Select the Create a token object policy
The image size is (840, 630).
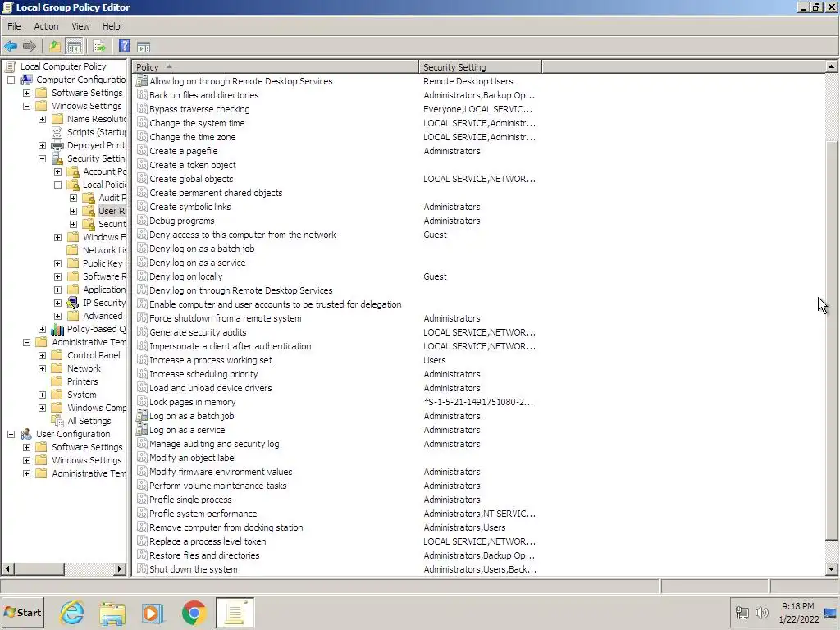(192, 165)
